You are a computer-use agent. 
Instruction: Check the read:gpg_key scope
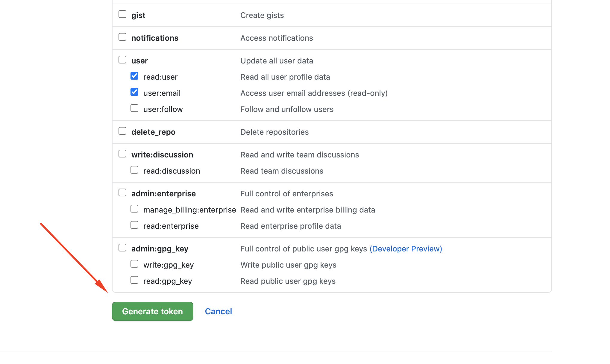click(134, 280)
